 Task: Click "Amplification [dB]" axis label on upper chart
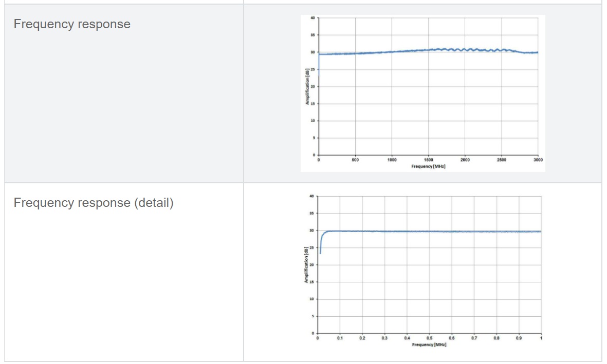307,86
